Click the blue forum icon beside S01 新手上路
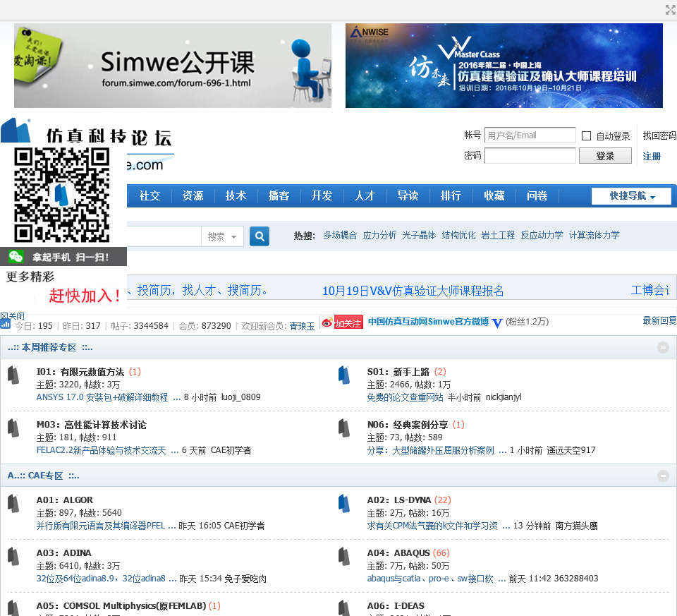The image size is (677, 616). [x=344, y=375]
